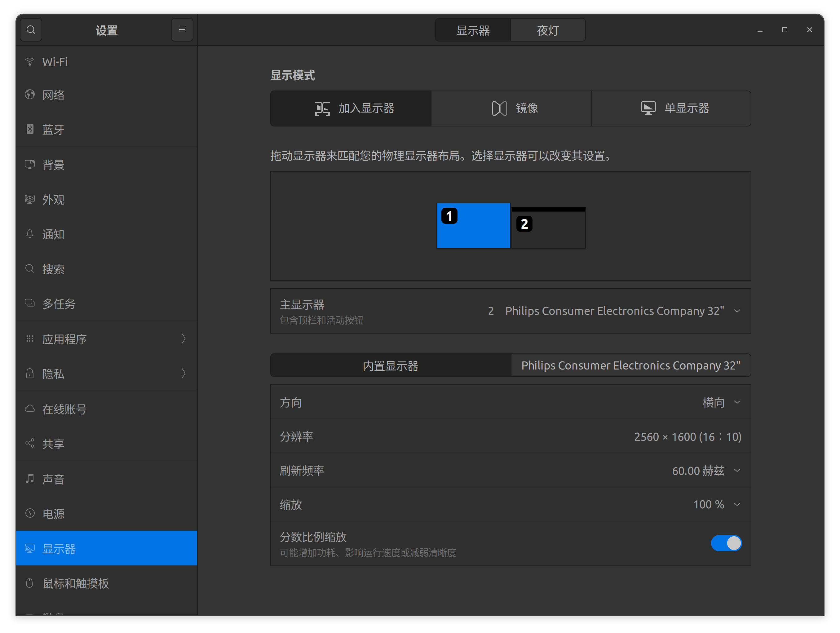Open 在线账号 settings page
This screenshot has width=840, height=633.
pyautogui.click(x=106, y=409)
